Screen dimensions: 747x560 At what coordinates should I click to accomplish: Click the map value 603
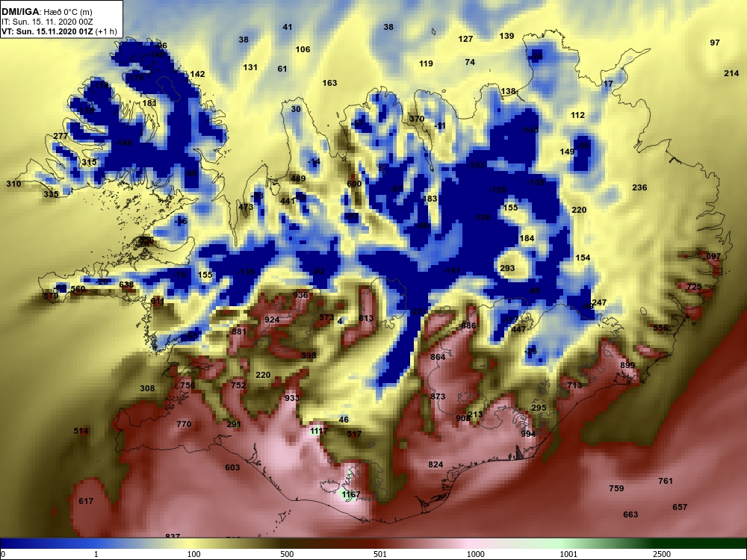pyautogui.click(x=232, y=467)
